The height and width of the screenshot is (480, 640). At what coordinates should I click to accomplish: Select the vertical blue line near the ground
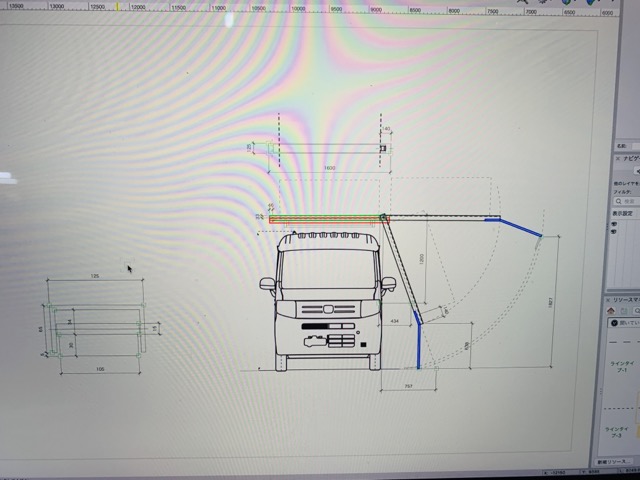(x=418, y=346)
